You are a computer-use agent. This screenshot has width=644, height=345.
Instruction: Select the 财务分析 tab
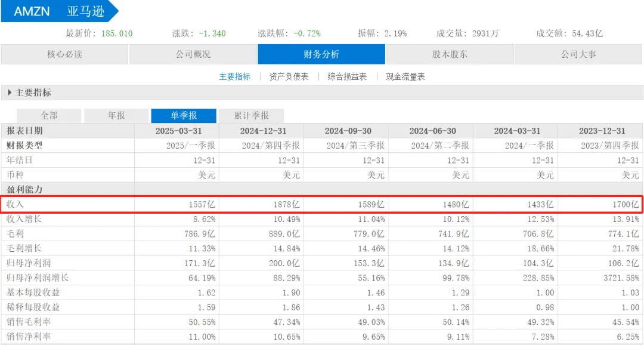(321, 54)
